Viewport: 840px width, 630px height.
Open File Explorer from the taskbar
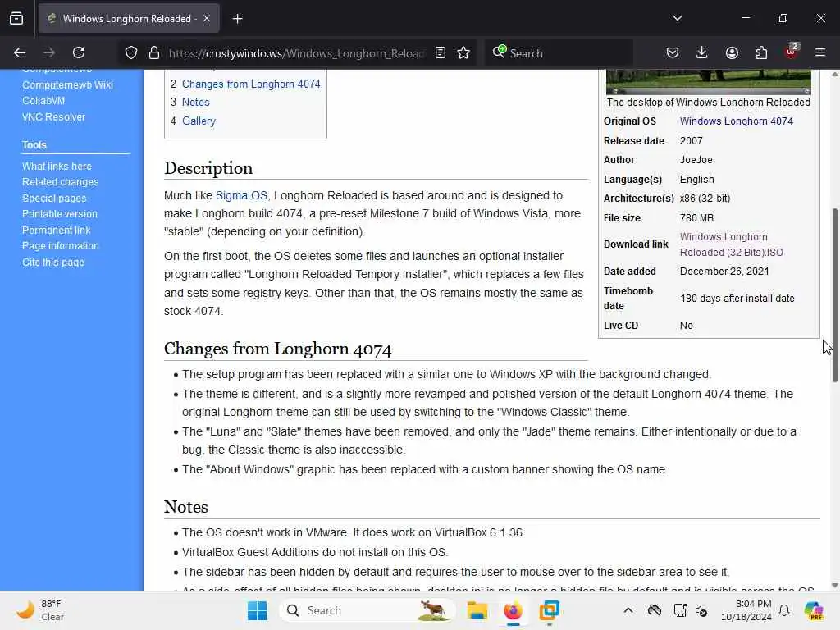[477, 610]
